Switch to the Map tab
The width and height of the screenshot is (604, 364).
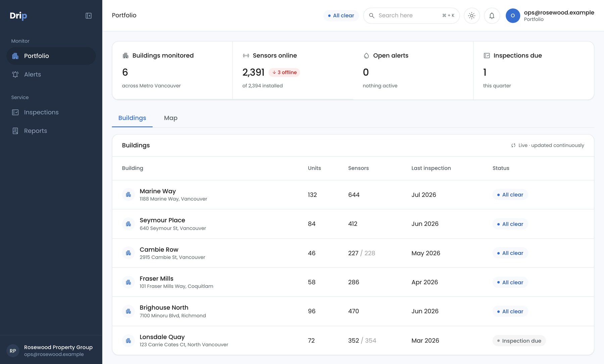[171, 118]
